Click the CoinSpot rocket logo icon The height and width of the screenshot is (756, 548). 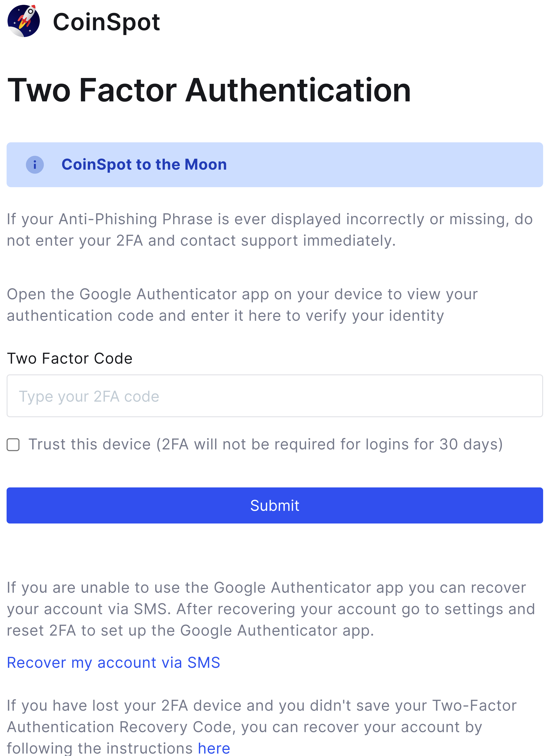click(24, 21)
